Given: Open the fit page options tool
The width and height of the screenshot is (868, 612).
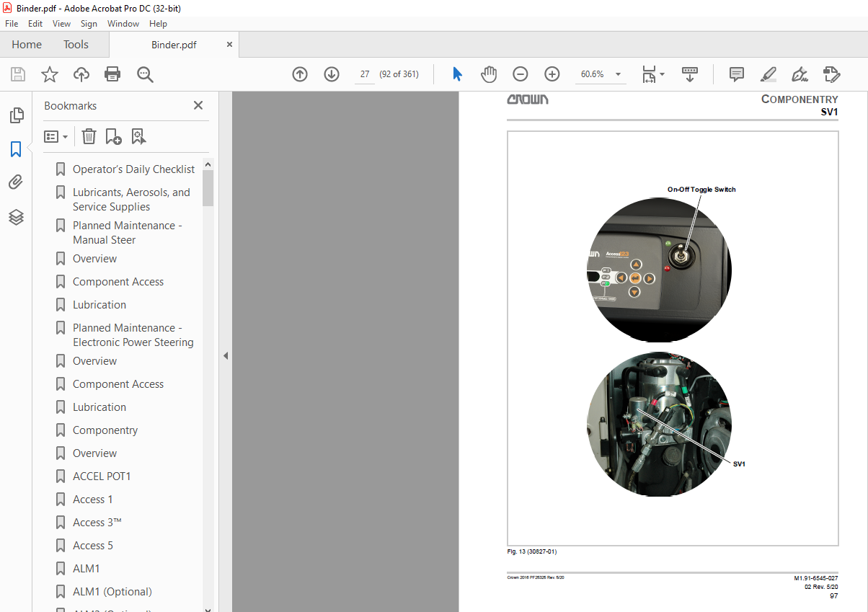Looking at the screenshot, I should (652, 74).
